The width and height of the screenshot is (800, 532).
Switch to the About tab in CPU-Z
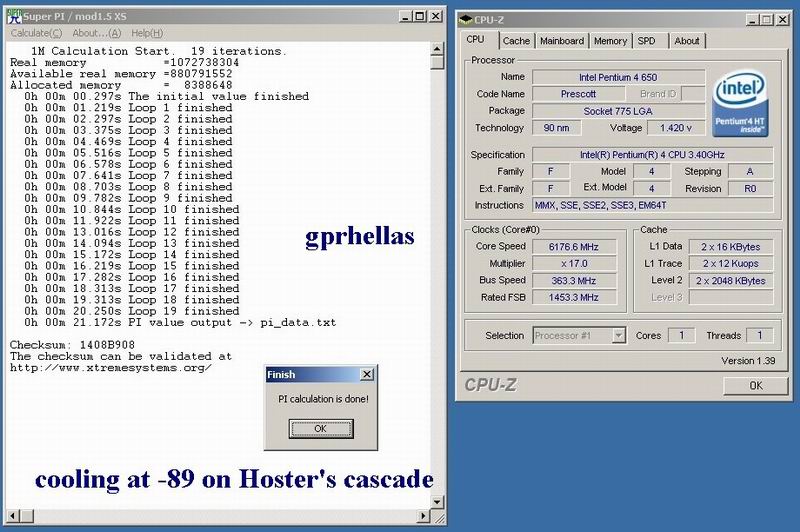[x=687, y=41]
